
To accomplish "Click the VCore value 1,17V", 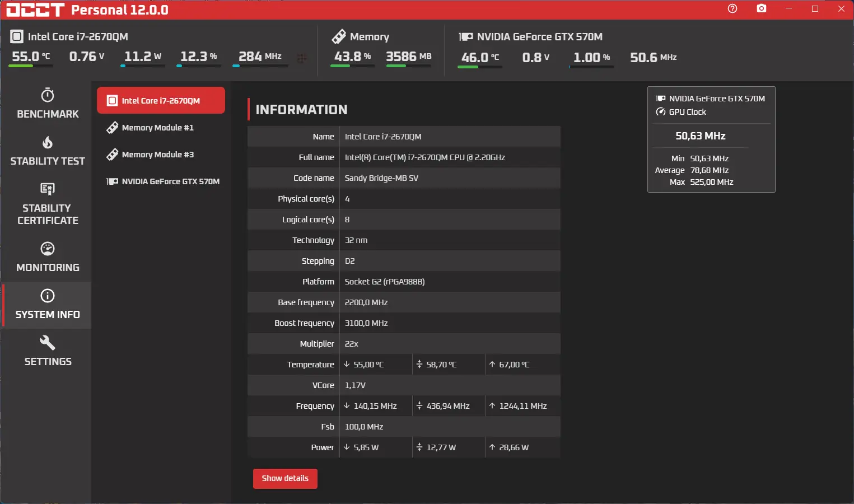I will click(x=355, y=385).
